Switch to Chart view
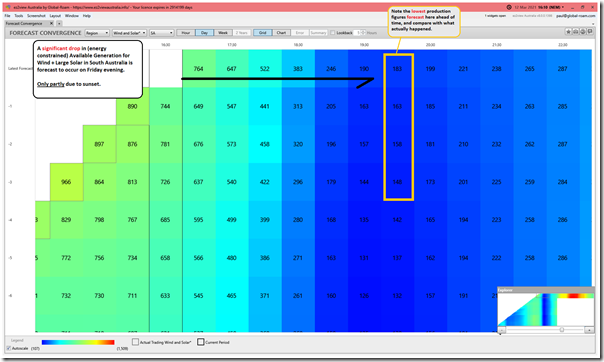Viewport: 604px width, 362px height. pos(281,33)
